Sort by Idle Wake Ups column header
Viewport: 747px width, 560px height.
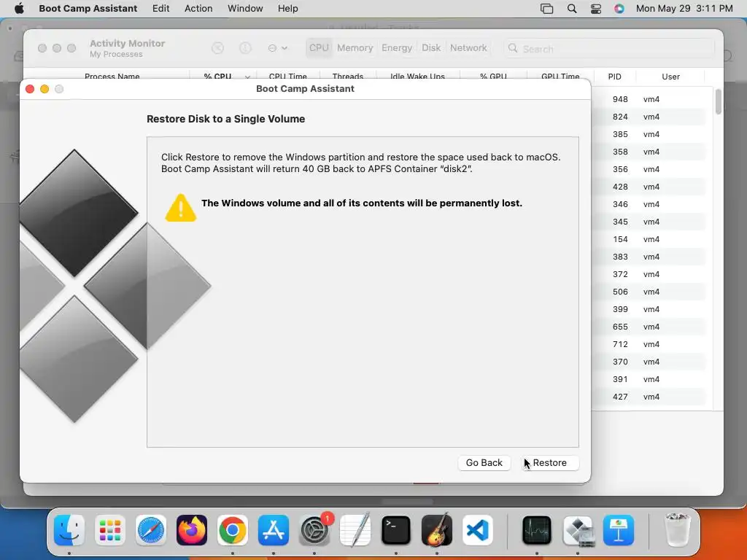click(x=417, y=76)
